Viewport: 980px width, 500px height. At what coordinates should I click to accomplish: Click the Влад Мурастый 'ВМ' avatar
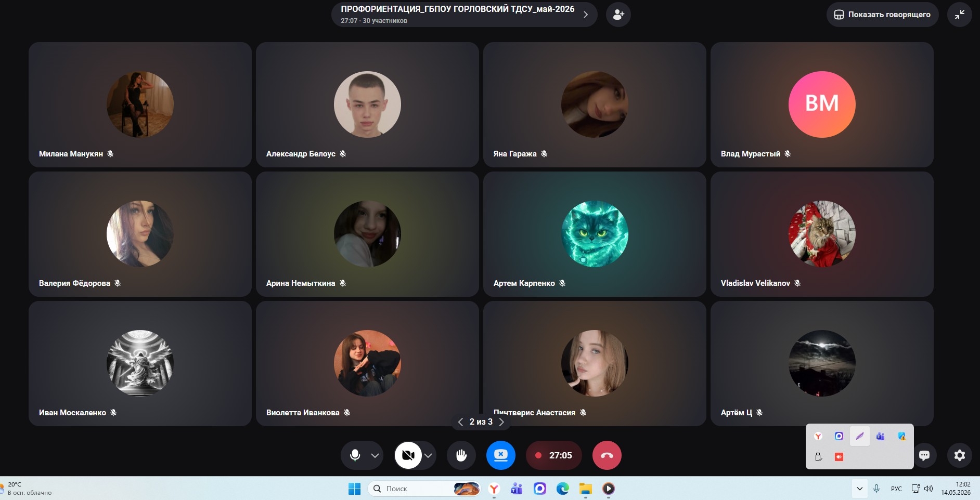pos(822,104)
